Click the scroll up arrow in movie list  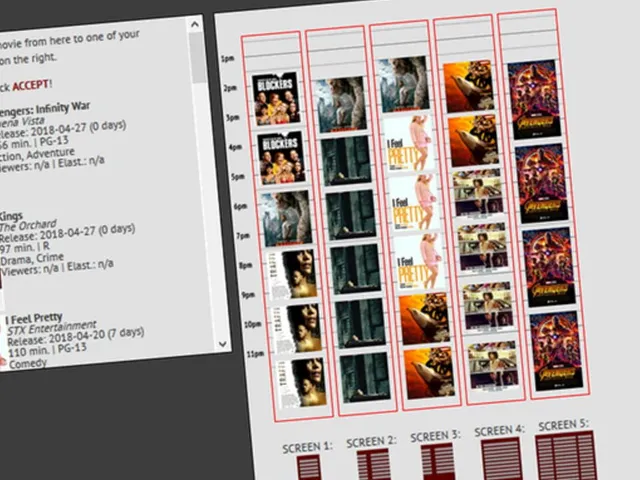click(x=195, y=24)
